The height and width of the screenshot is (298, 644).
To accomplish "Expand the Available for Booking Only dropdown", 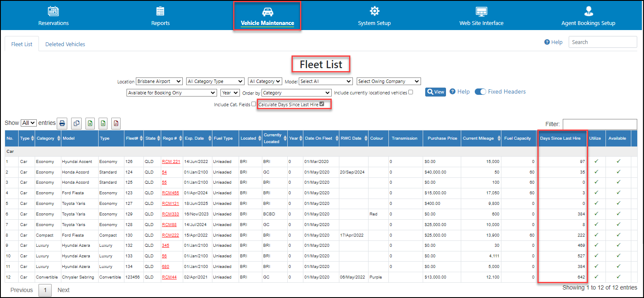I will coord(172,93).
